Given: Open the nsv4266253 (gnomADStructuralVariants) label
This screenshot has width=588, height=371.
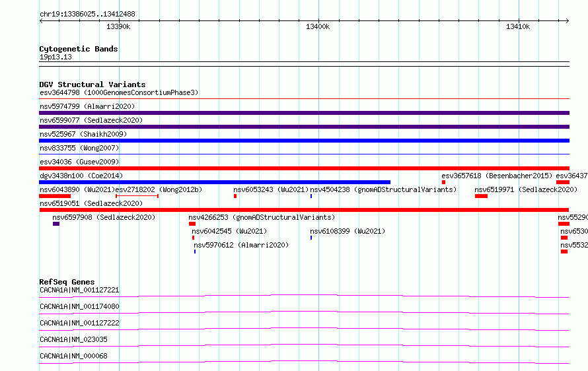Looking at the screenshot, I should (262, 217).
